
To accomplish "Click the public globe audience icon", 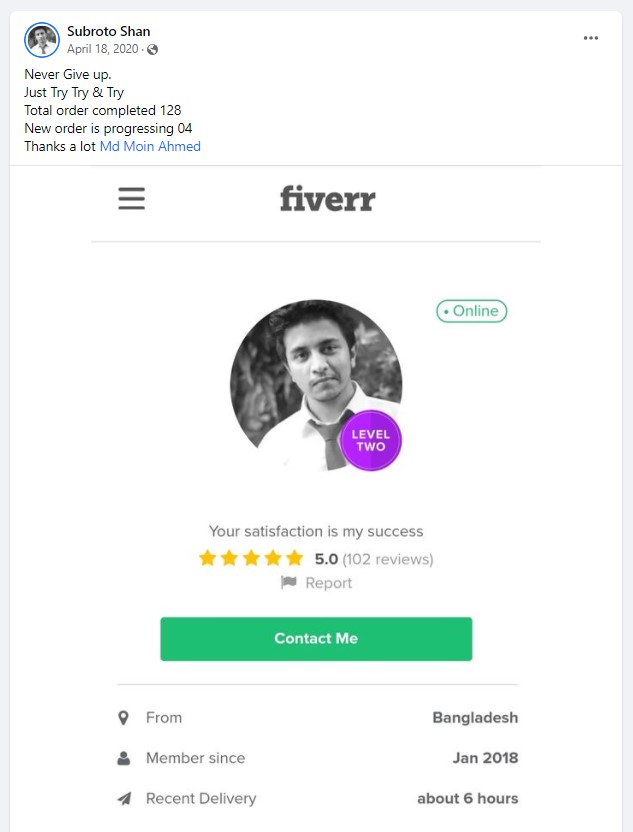I will click(153, 50).
